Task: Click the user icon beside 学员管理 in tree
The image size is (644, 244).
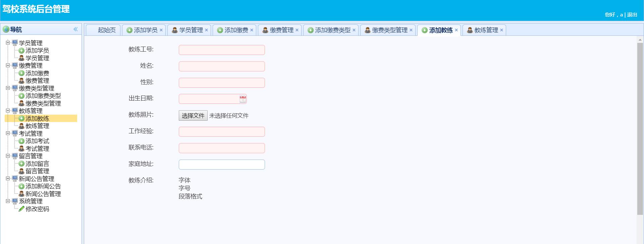Action: point(21,58)
